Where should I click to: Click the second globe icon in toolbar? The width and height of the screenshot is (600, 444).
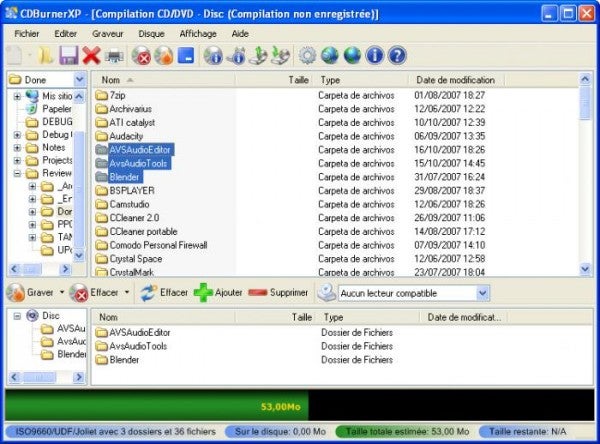pyautogui.click(x=352, y=56)
